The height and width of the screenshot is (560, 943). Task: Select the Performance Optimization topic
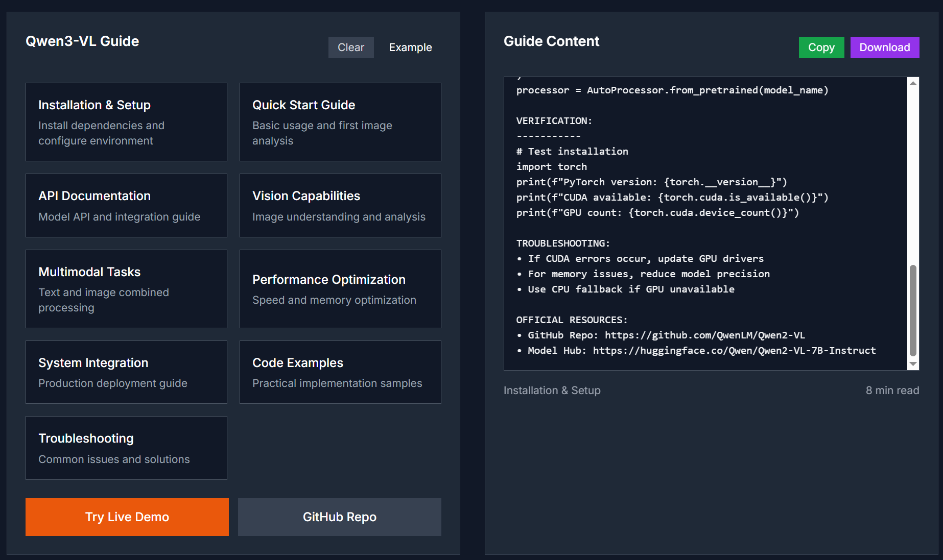[339, 288]
